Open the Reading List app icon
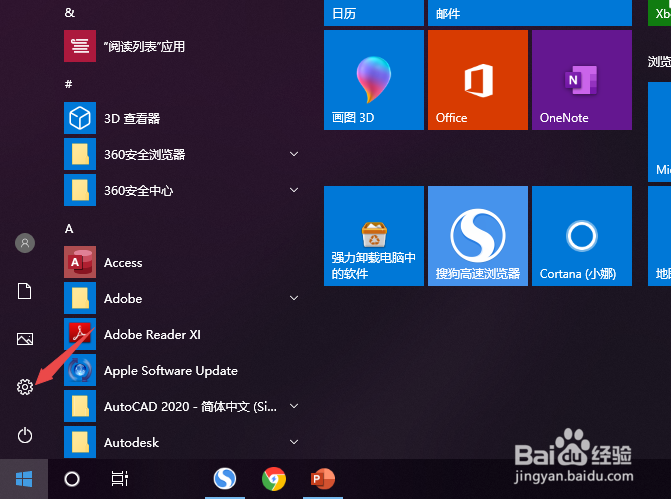 click(80, 46)
